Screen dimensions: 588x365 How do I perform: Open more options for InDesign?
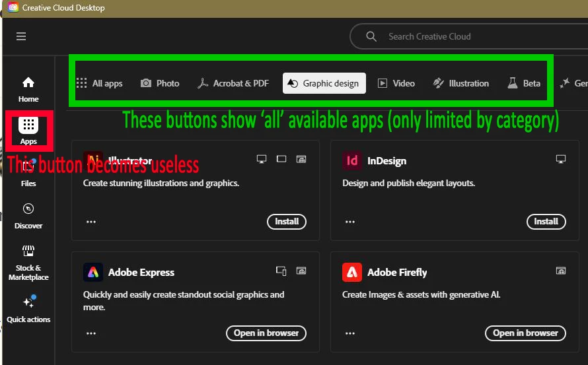350,222
